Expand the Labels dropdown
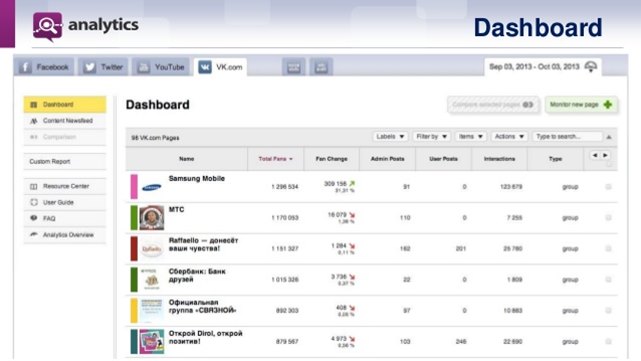Screen dimensions: 641x361 point(390,137)
